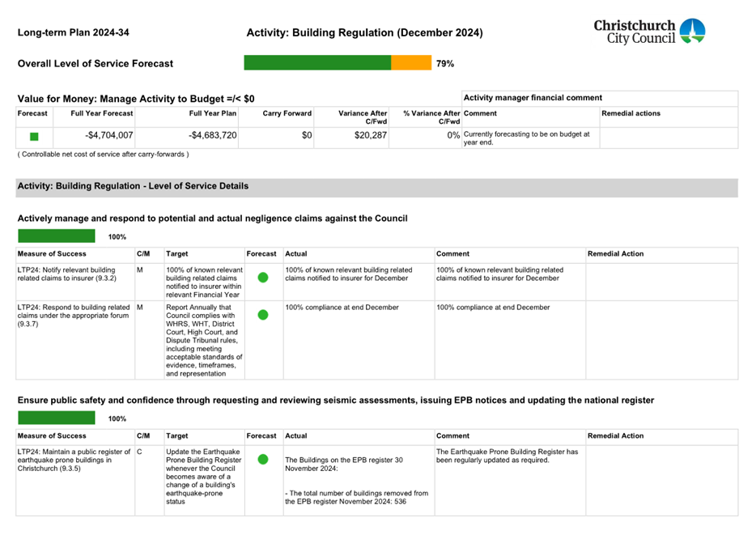The height and width of the screenshot is (535, 756).
Task: Click green forecast dot for insurer notification
Action: pos(263,278)
